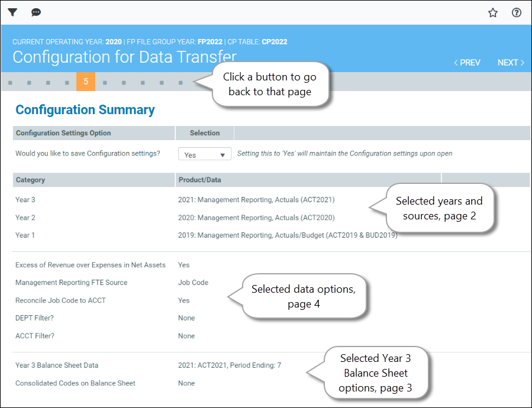Jump to page 2 step square
The image size is (532, 408).
pyautogui.click(x=29, y=83)
